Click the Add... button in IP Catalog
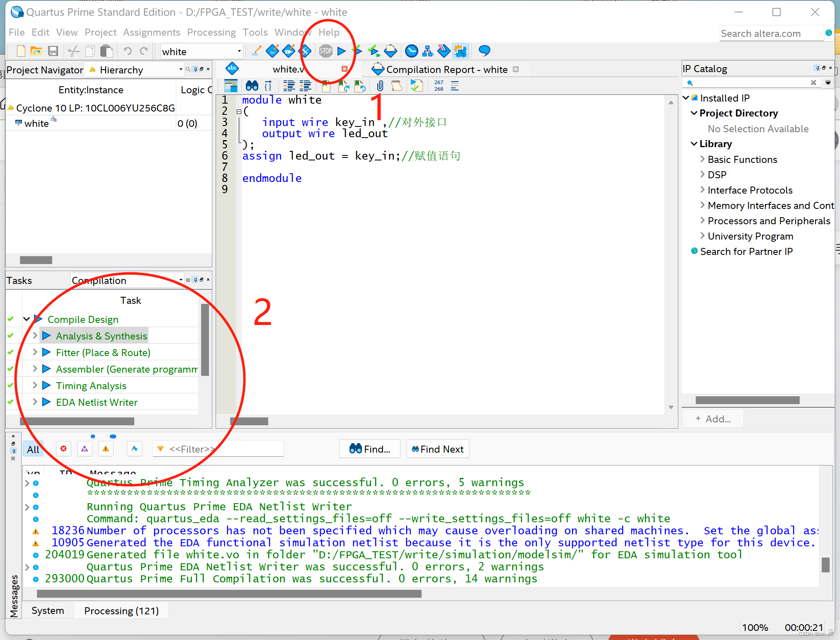Screen dimensions: 840x640 [x=713, y=419]
